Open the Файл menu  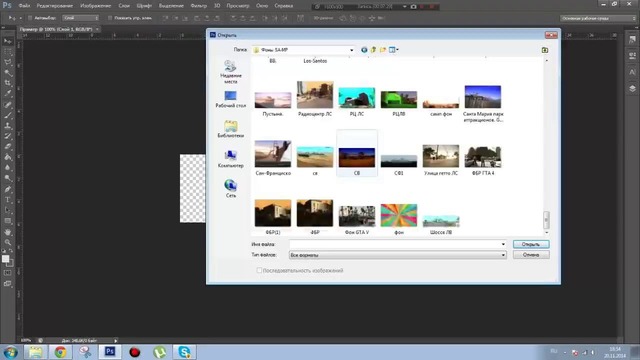tap(24, 6)
